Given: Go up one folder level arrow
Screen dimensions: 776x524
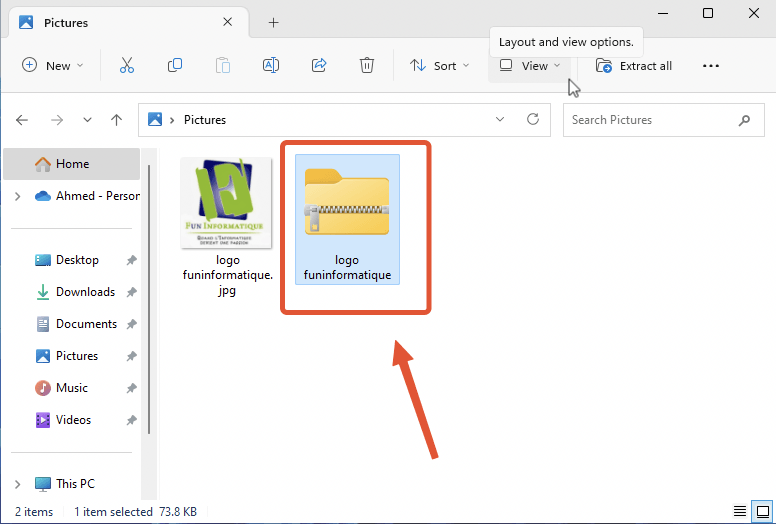Looking at the screenshot, I should [x=117, y=120].
